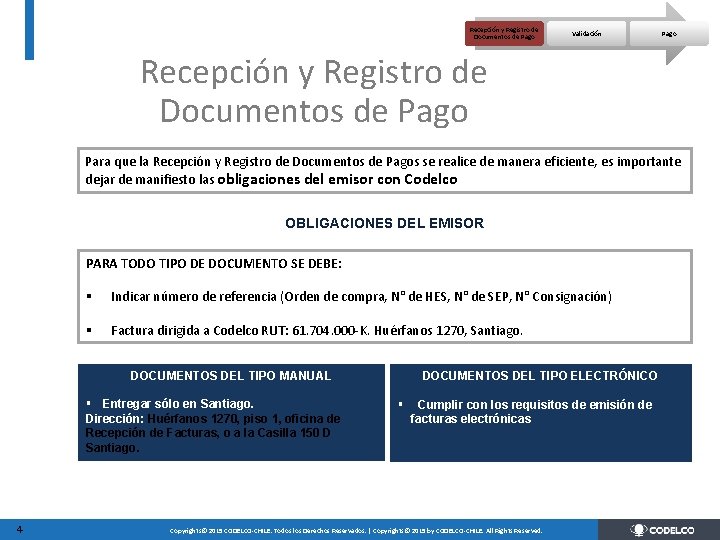Click the Codelco logo in the footer
Image resolution: width=720 pixels, height=540 pixels.
tap(662, 530)
